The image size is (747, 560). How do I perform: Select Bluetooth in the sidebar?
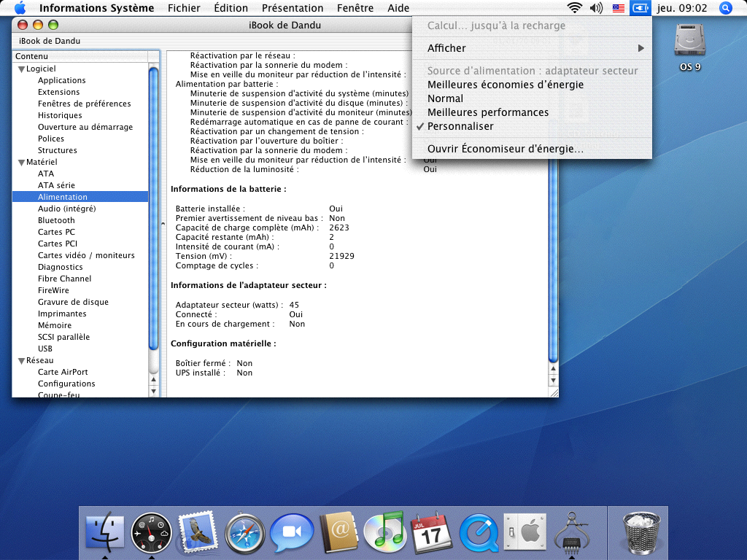[56, 220]
